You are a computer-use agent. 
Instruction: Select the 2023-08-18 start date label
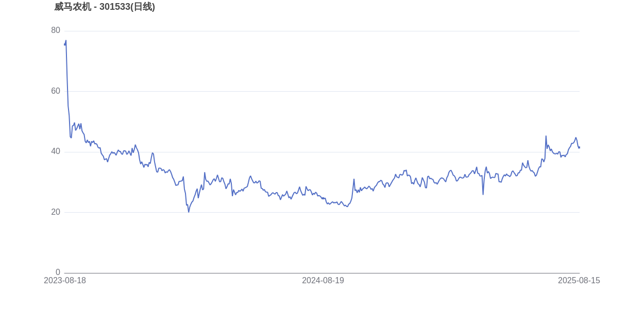pos(65,281)
